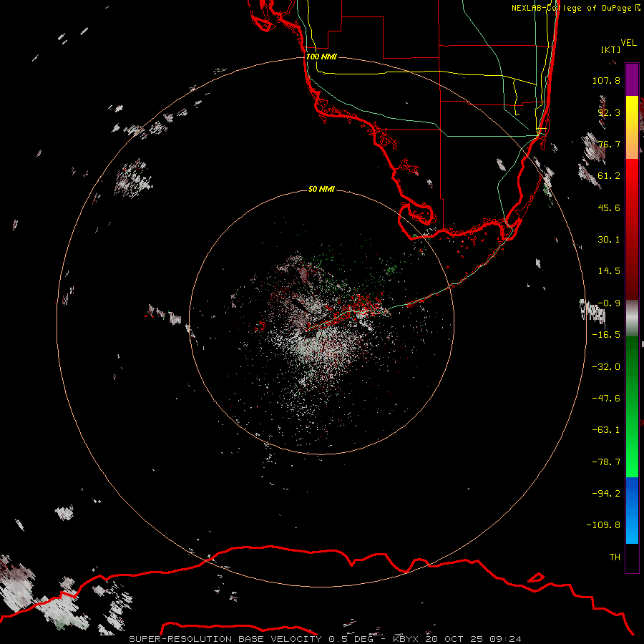This screenshot has width=644, height=644.
Task: Click the Super-Resolution Base Velocity caption text
Action: pyautogui.click(x=225, y=639)
